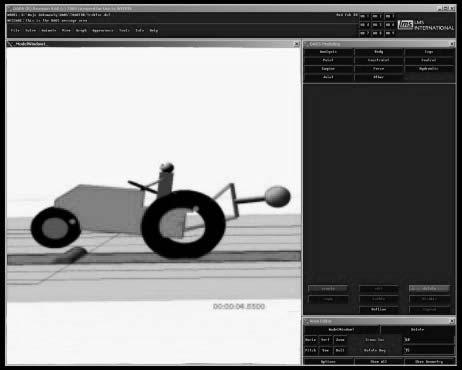Select view window button 3
The height and width of the screenshot is (370, 462).
tap(389, 16)
